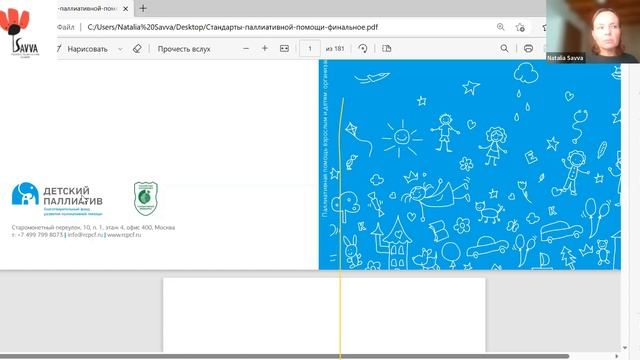
Task: Click the green shield association emblem
Action: tap(146, 198)
